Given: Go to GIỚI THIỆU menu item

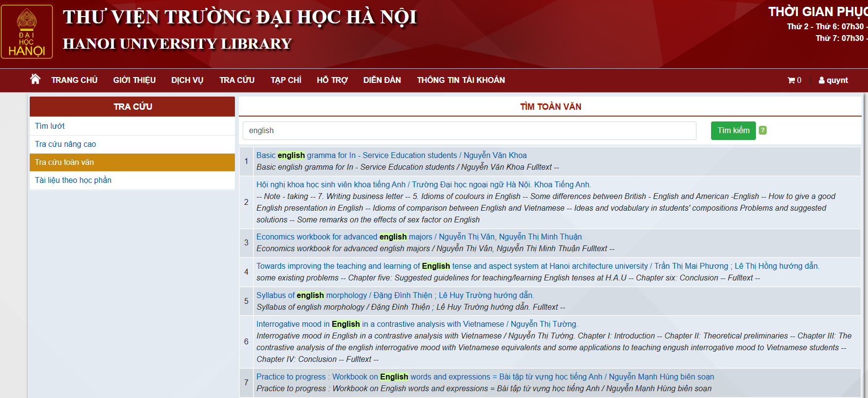Looking at the screenshot, I should pyautogui.click(x=135, y=80).
